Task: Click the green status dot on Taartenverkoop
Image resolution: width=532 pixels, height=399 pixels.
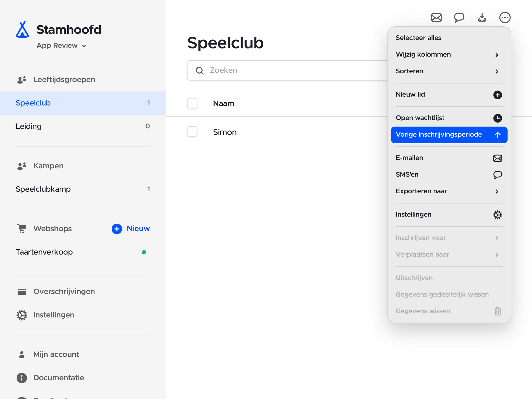Action: [144, 252]
